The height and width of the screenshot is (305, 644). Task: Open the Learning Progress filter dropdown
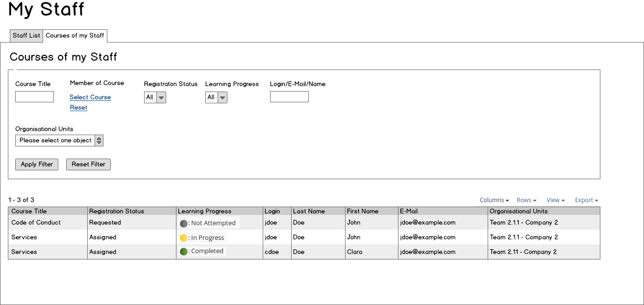click(x=216, y=97)
